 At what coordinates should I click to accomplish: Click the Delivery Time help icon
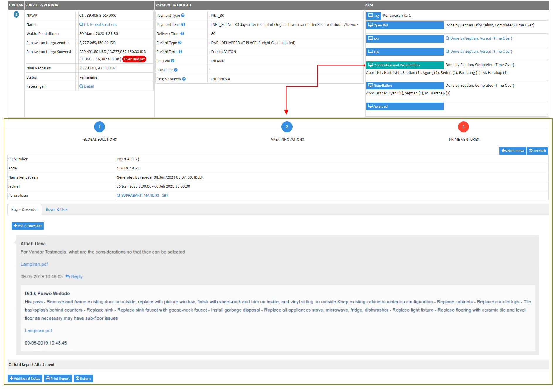point(181,33)
